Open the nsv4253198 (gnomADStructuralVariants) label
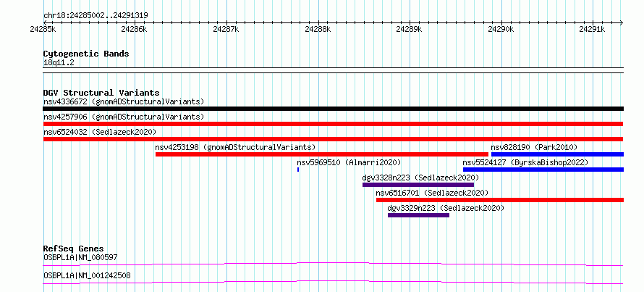Image resolution: width=644 pixels, height=292 pixels. pyautogui.click(x=235, y=147)
